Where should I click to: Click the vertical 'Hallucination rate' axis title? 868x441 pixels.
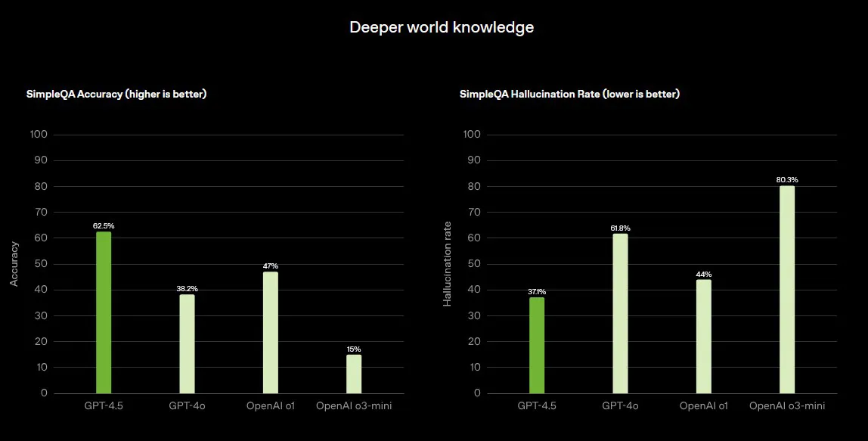click(x=448, y=264)
